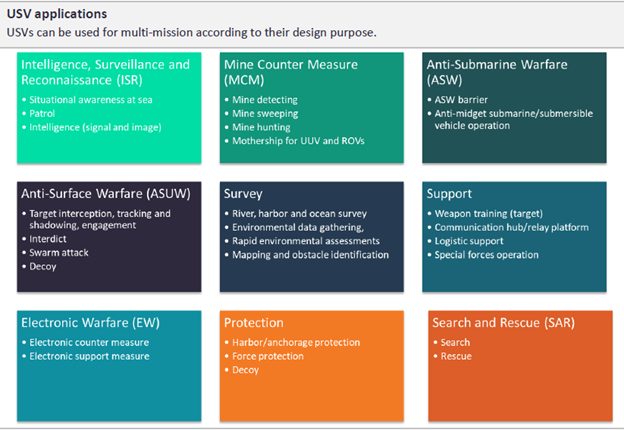Click the 'Intelligence, Surveillance and Reconnaissance (ISR)' title
This screenshot has height=430, width=624.
pos(105,72)
